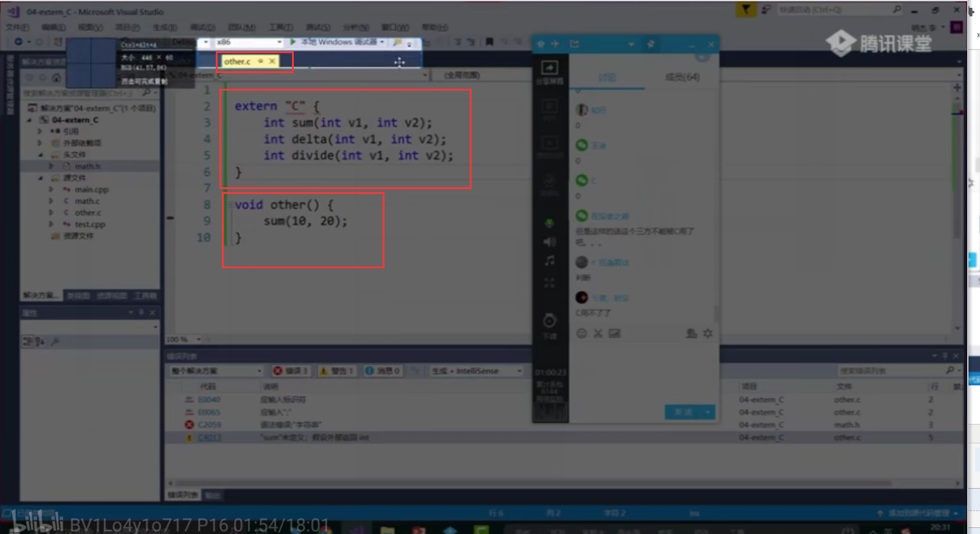Click the magnifier icon in the error list search
Viewport: 980px width, 534px height.
pyautogui.click(x=950, y=370)
